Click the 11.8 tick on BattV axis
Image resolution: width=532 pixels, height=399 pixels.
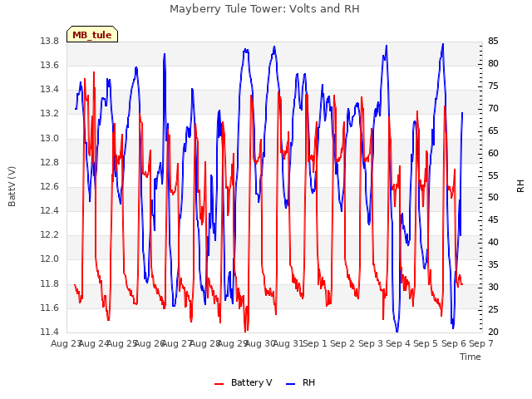coord(50,283)
